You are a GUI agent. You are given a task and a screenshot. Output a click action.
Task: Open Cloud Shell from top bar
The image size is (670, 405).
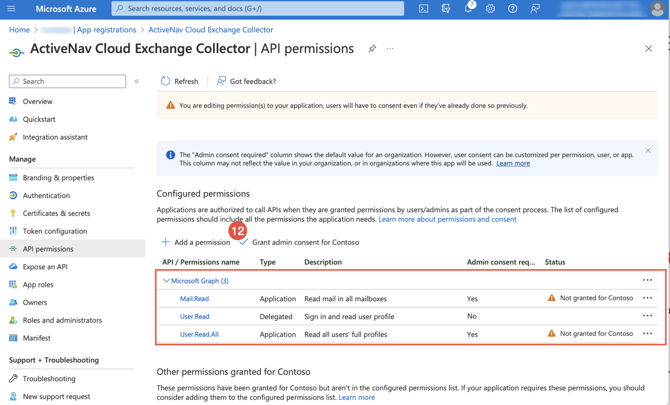[423, 9]
